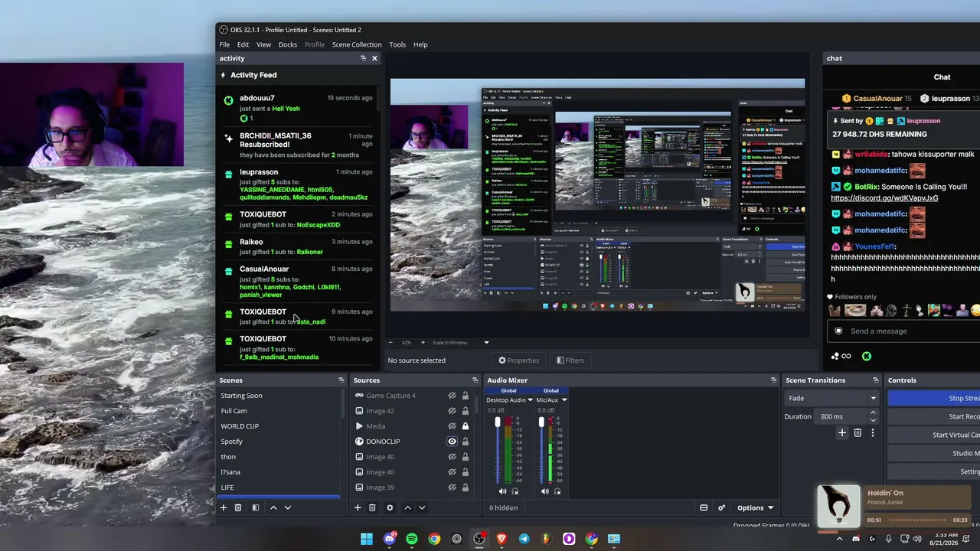Open the Brave browser from the taskbar
This screenshot has width=980, height=551.
pyautogui.click(x=501, y=539)
